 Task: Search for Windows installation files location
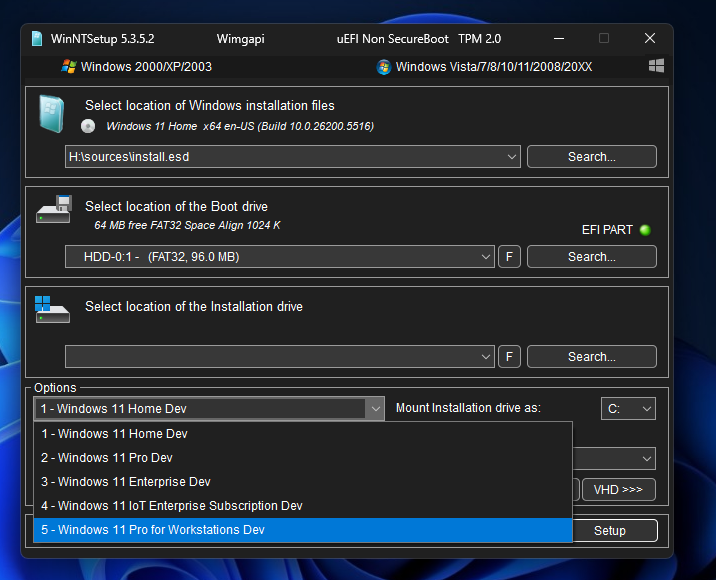tap(592, 157)
